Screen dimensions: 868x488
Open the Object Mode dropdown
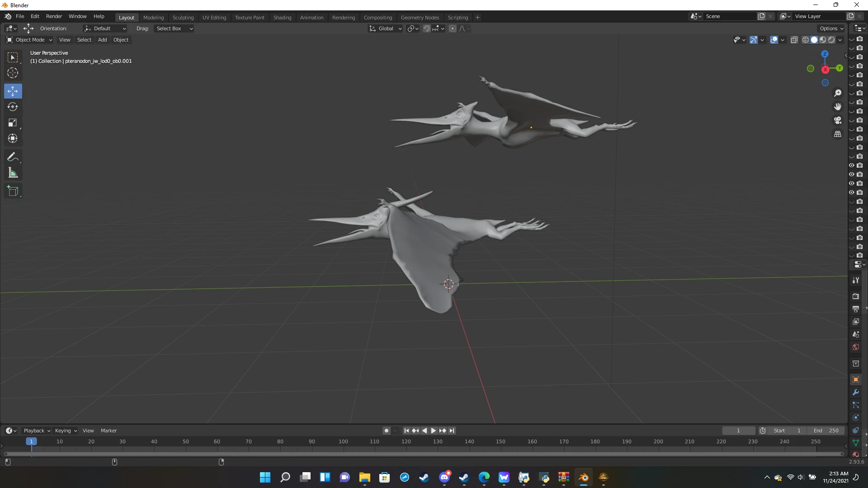30,40
